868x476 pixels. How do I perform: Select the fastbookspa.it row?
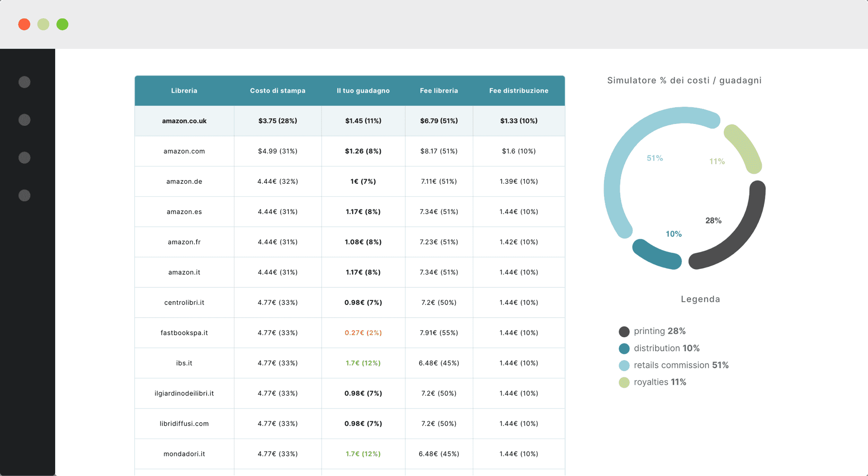(349, 333)
